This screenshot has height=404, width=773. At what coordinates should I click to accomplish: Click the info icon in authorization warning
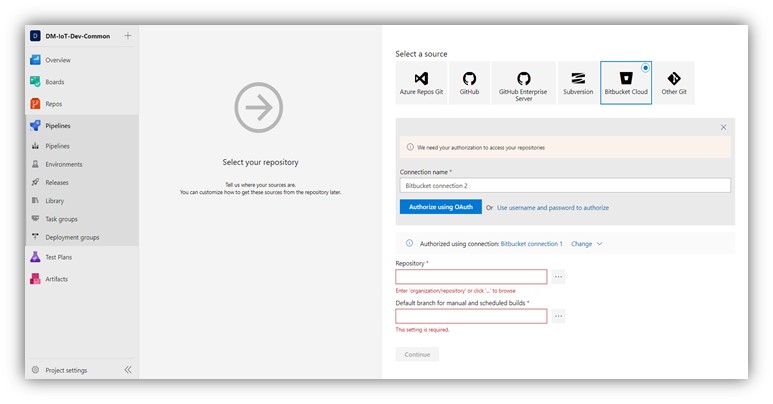click(410, 147)
